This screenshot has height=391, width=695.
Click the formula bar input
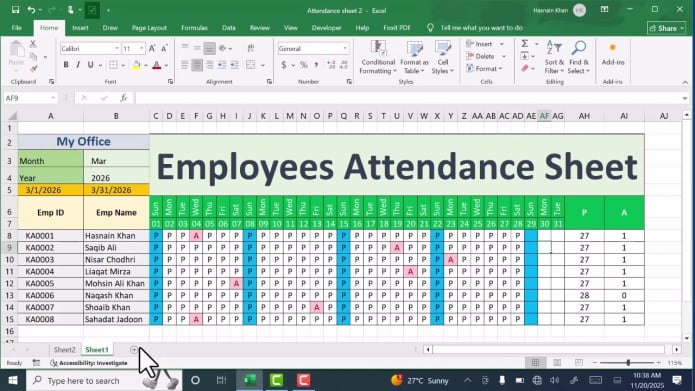click(408, 98)
